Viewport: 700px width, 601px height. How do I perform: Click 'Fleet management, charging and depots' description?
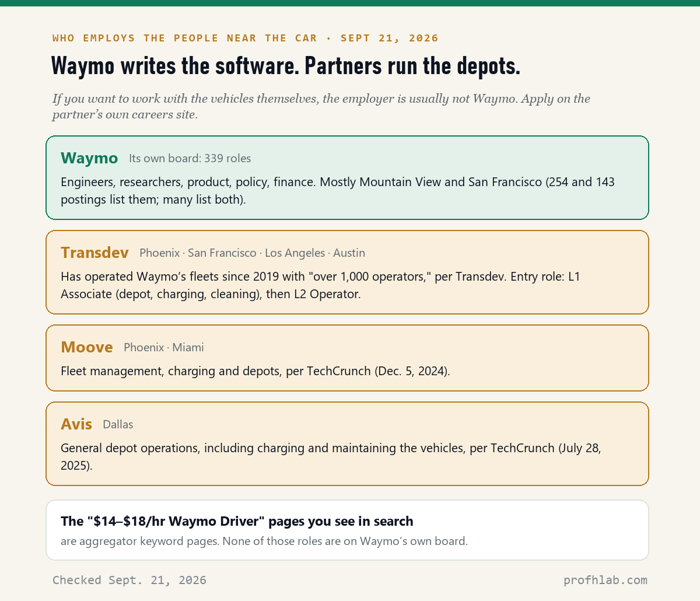(256, 371)
